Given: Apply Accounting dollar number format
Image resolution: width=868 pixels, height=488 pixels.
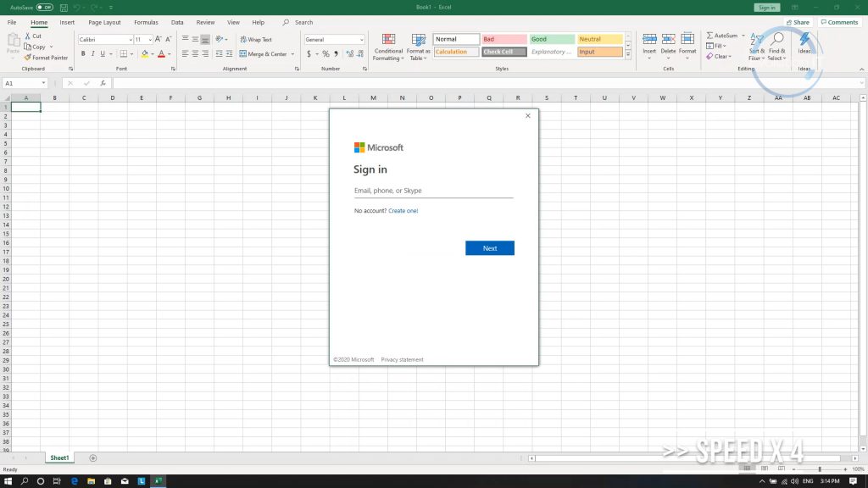Looking at the screenshot, I should pos(309,54).
